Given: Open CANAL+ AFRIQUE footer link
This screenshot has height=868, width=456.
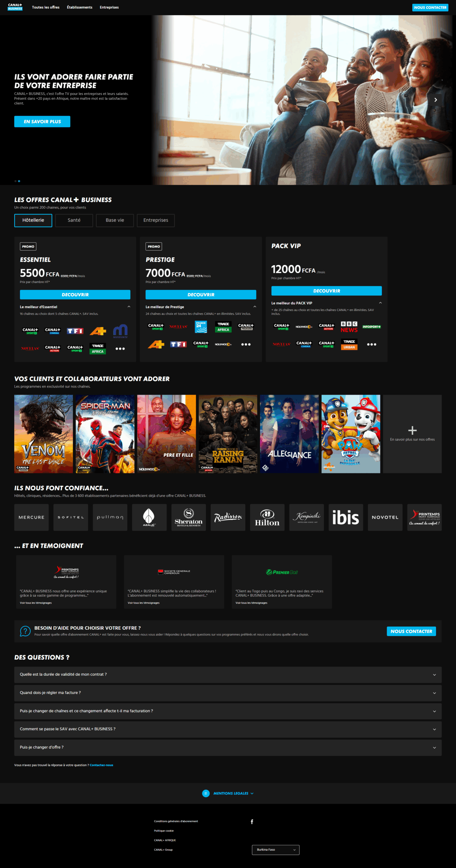Looking at the screenshot, I should [165, 841].
